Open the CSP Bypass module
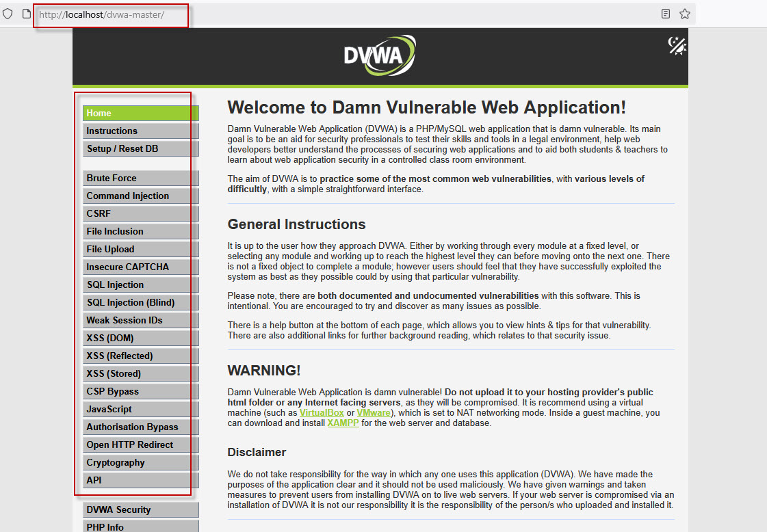 [141, 391]
